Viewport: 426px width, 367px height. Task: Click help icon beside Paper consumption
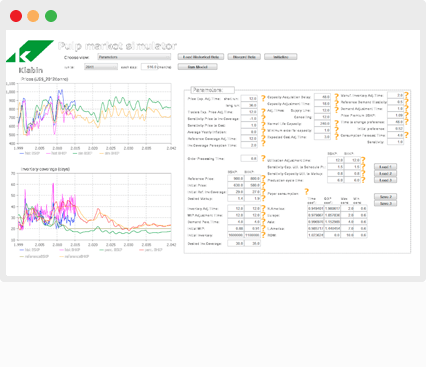point(307,192)
